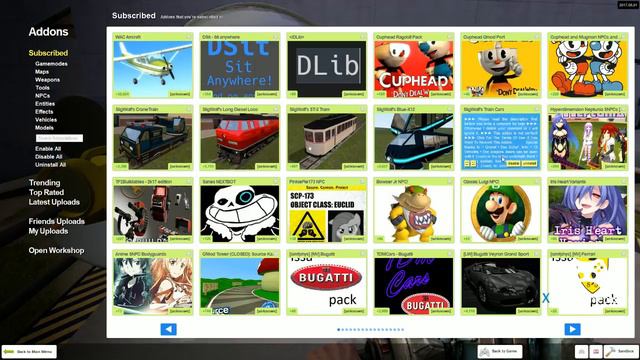
Task: Filter subscribed addons by Maps
Action: tap(42, 72)
